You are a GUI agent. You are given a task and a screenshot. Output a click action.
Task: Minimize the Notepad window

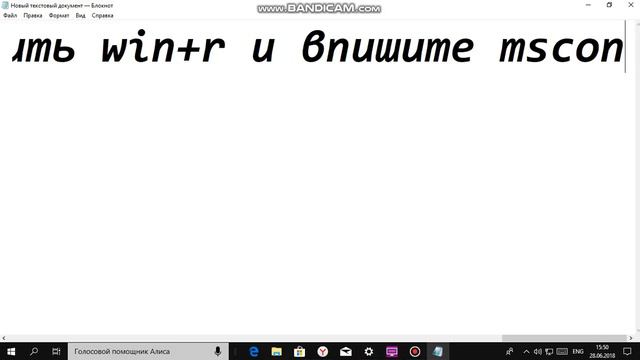588,5
